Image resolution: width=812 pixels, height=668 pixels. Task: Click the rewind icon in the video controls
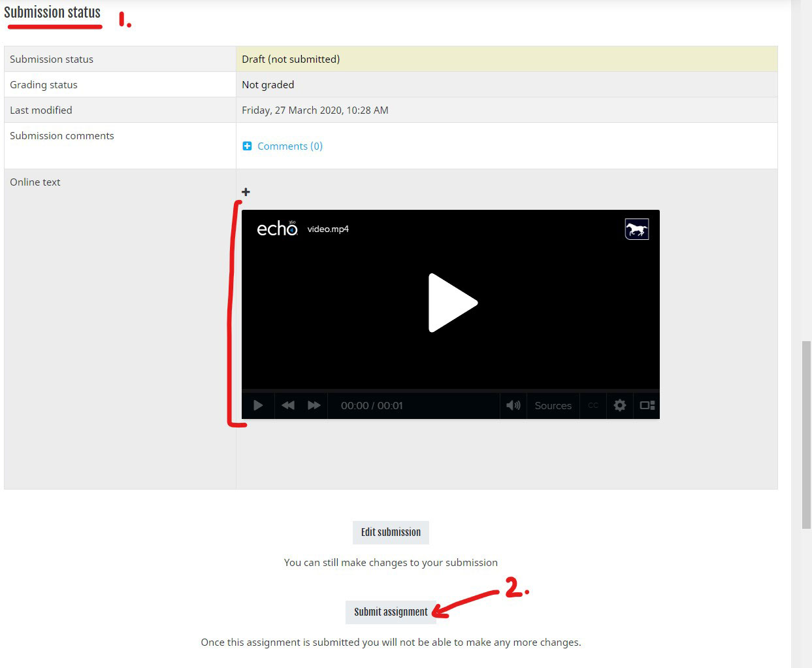(x=287, y=405)
